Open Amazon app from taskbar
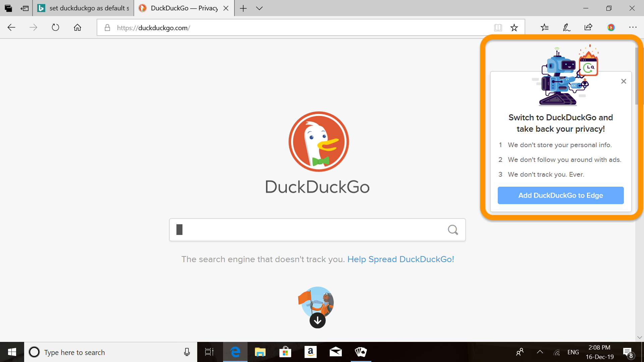This screenshot has width=644, height=362. [311, 352]
